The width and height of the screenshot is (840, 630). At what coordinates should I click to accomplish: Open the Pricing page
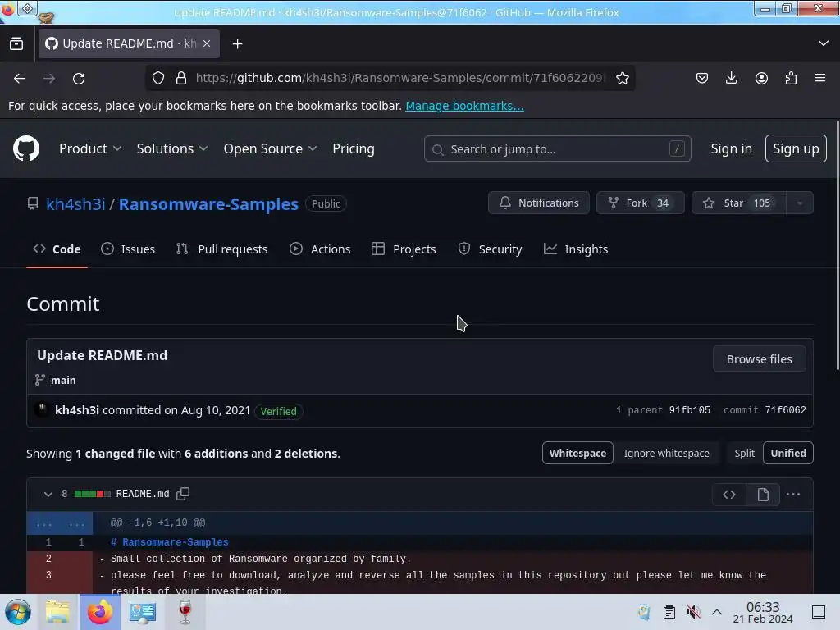tap(353, 149)
